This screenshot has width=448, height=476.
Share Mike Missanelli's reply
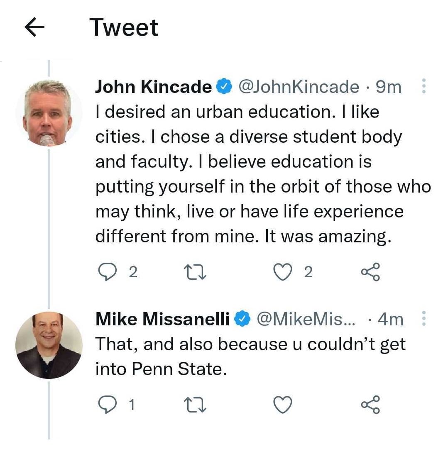click(x=370, y=404)
